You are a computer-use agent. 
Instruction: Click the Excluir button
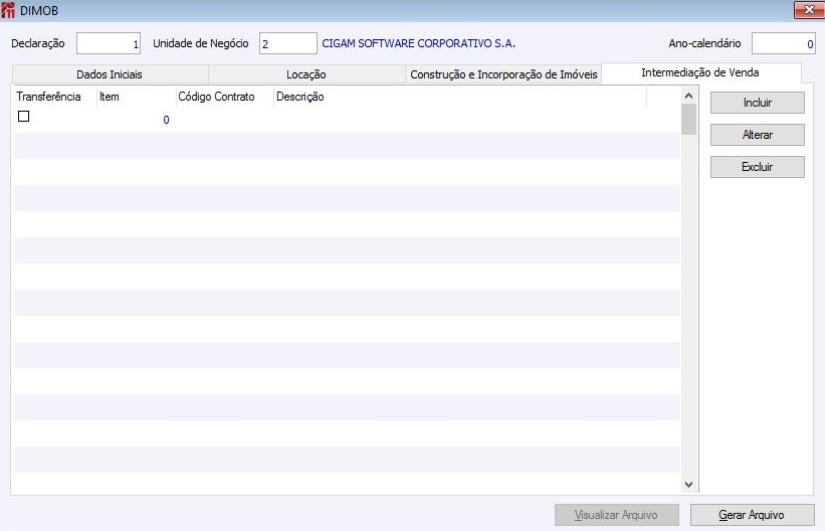757,167
